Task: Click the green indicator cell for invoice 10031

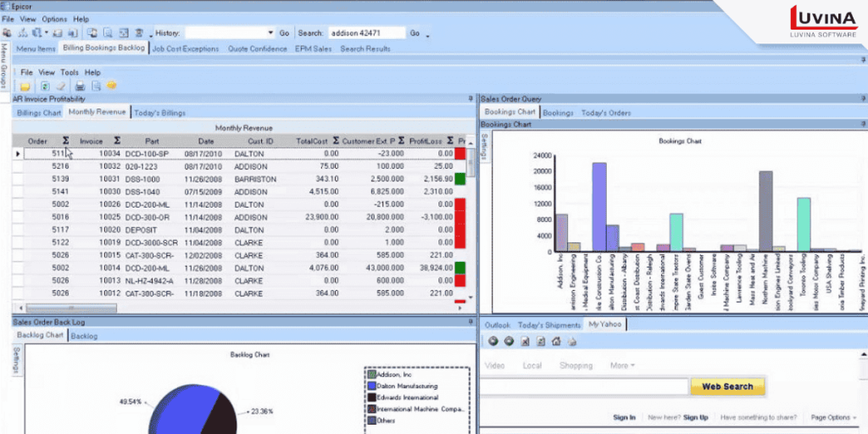Action: coord(459,179)
